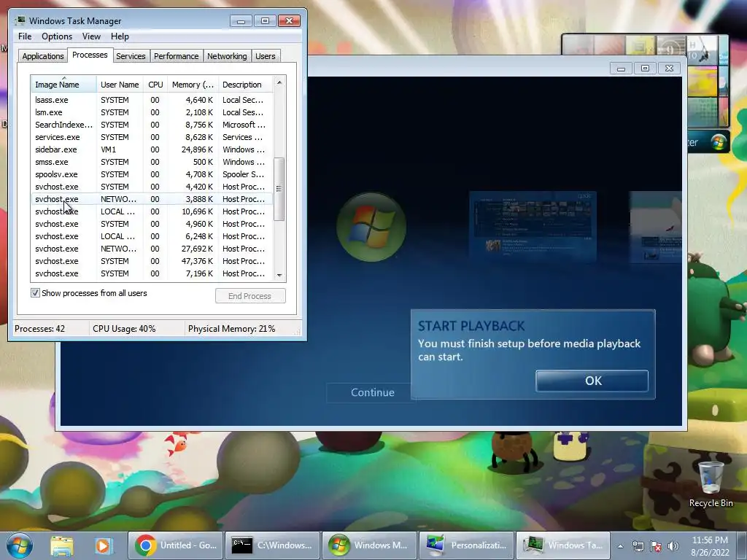Screen dimensions: 747x560
Task: Switch to Windows Media Center taskbar item
Action: (369, 545)
